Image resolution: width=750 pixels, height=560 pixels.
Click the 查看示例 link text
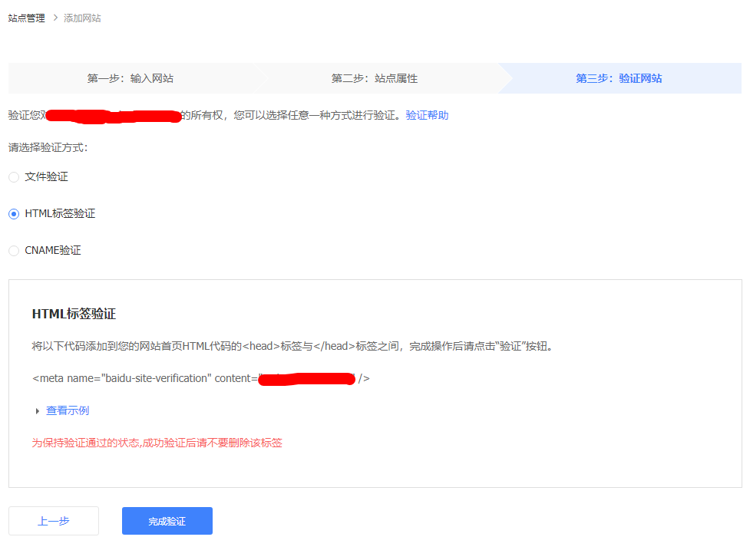pos(68,411)
